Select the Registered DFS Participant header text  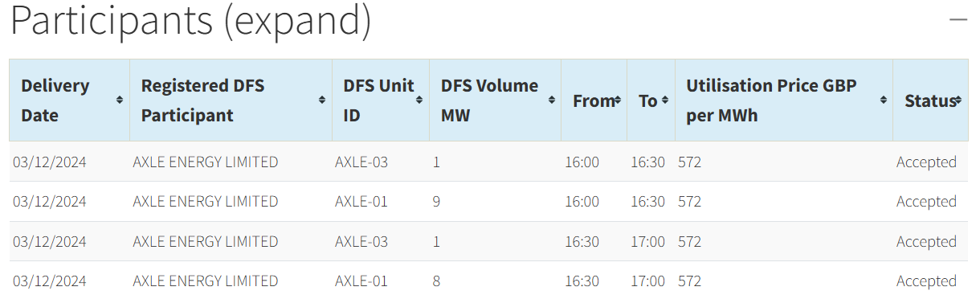(x=202, y=100)
